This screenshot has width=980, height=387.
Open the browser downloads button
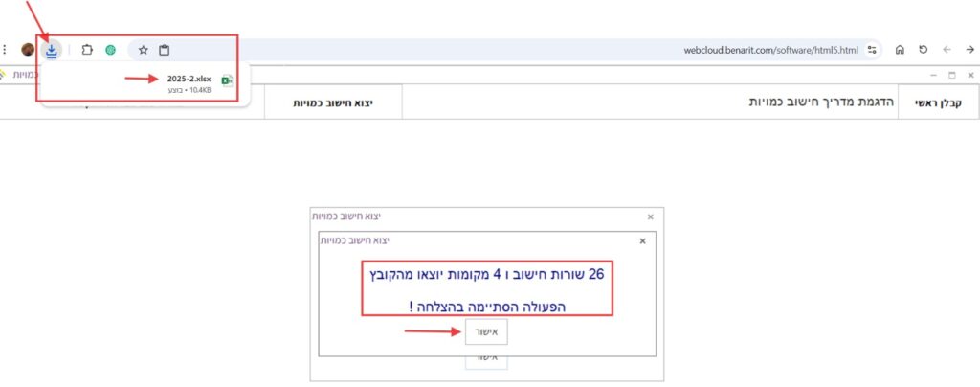pos(52,50)
